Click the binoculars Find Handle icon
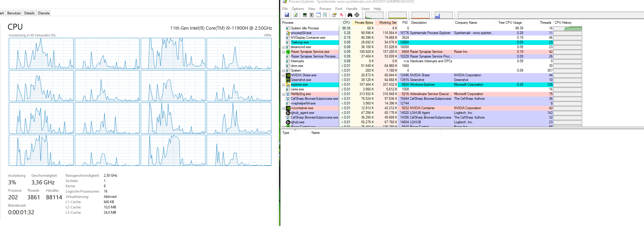Image resolution: width=644 pixels, height=226 pixels. pos(350,15)
